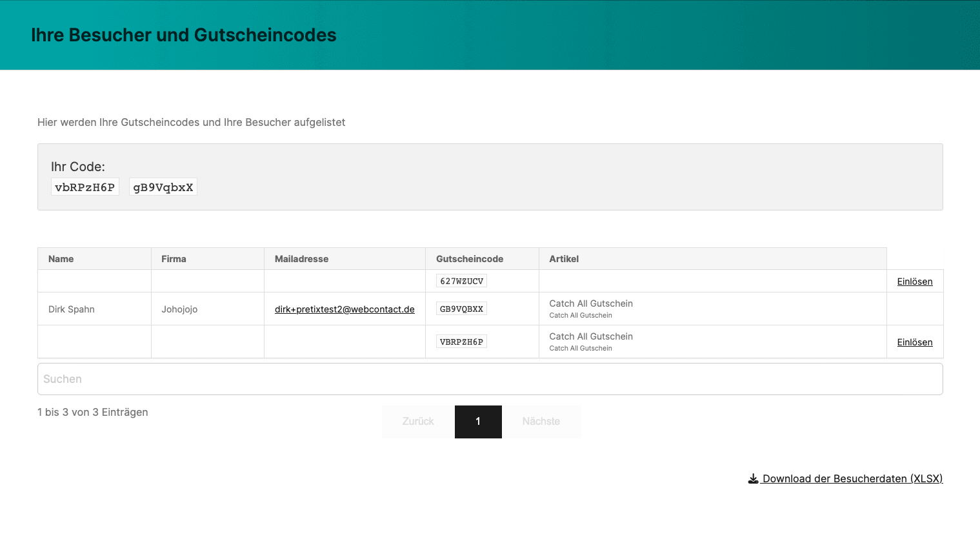
Task: Open email dirk+pretixtest2@webcontact.de
Action: [x=345, y=309]
